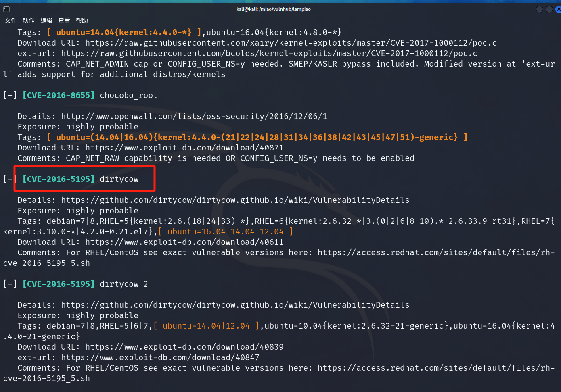
Task: Open the bcoles kernel-exploits ext-url link
Action: pos(269,54)
